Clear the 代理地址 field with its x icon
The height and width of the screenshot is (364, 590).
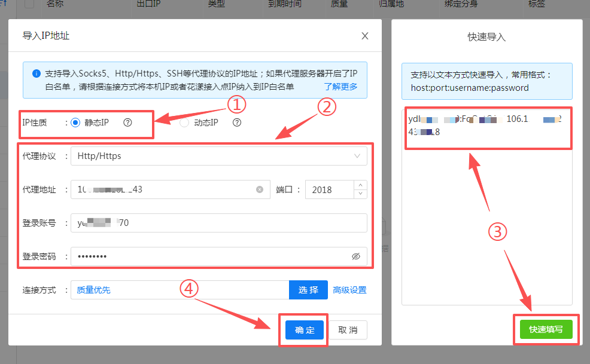tap(259, 189)
